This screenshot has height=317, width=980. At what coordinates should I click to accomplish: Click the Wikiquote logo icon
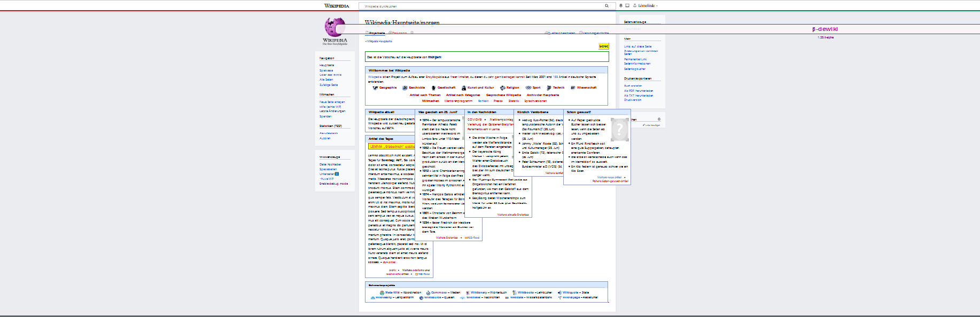pos(559,293)
